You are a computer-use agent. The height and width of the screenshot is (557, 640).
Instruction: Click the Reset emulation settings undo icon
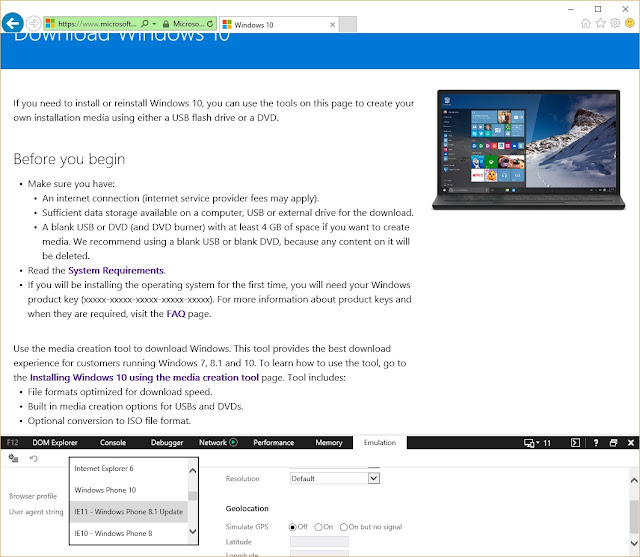(x=33, y=458)
